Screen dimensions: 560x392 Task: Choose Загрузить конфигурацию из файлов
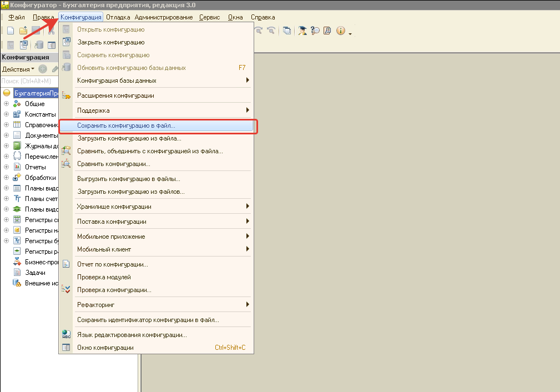click(156, 192)
